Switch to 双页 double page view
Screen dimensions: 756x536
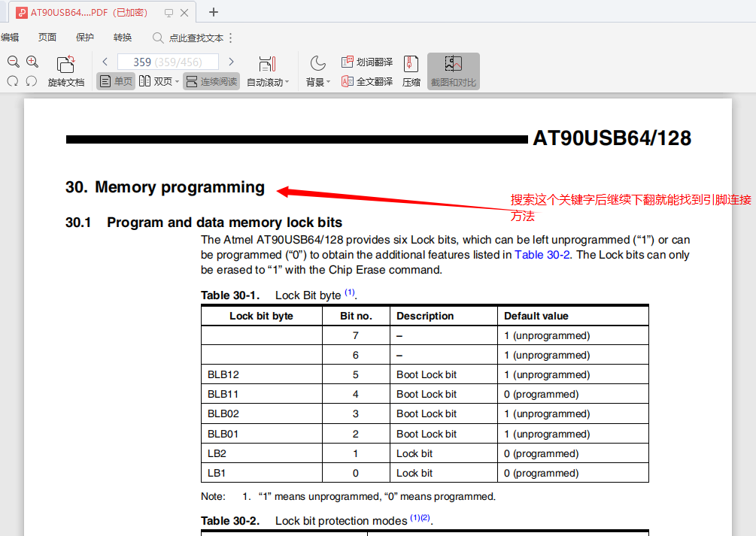pos(155,81)
